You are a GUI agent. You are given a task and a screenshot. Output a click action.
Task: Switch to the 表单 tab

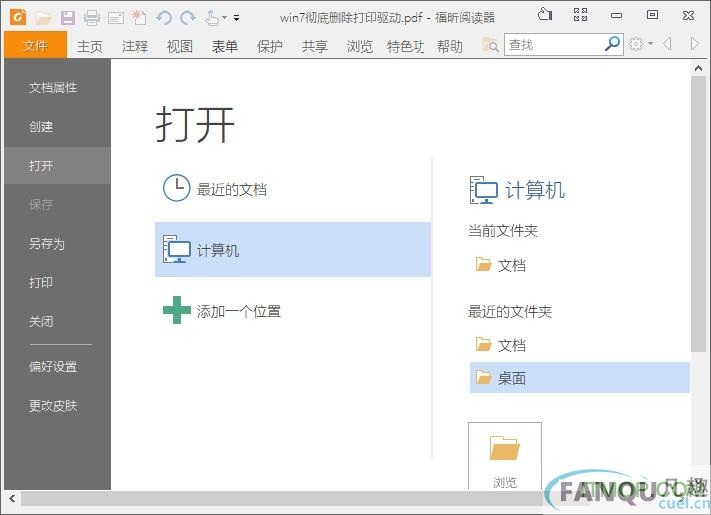pyautogui.click(x=224, y=46)
